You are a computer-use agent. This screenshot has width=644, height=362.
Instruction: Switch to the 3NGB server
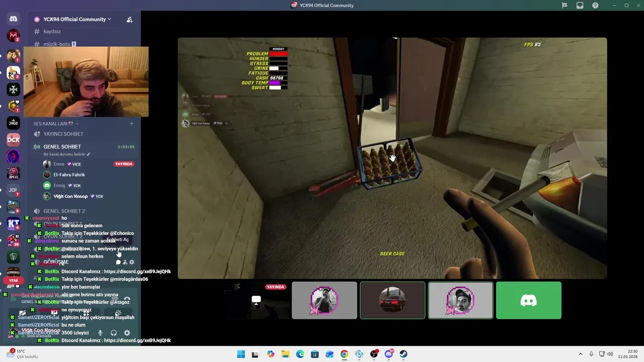click(x=14, y=123)
